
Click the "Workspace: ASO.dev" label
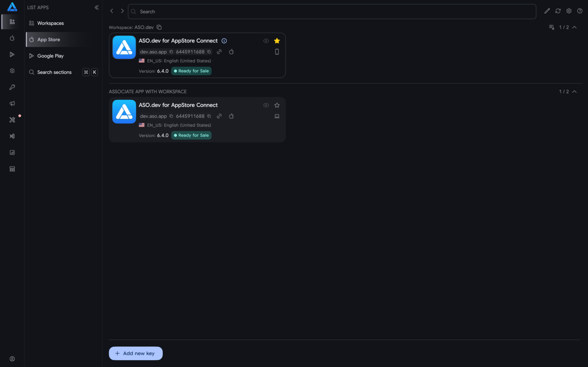pos(131,27)
